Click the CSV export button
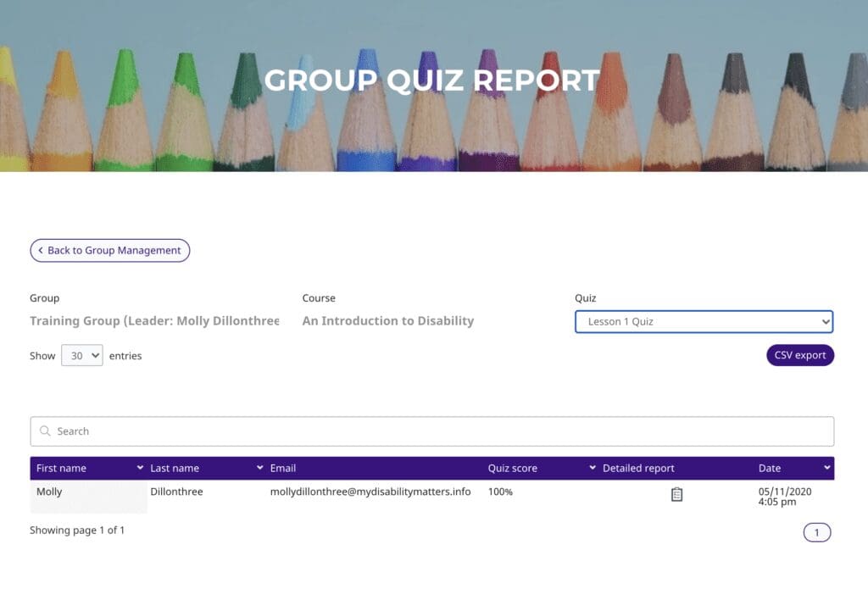 pos(799,355)
